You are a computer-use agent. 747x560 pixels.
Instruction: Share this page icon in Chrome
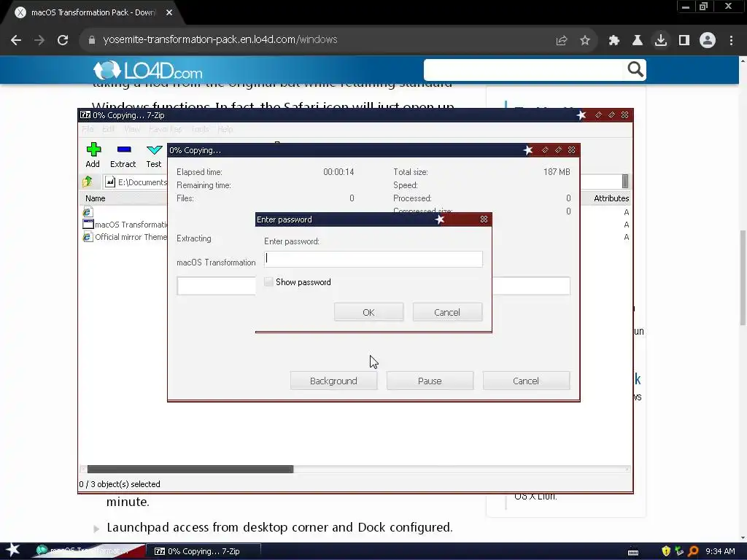pyautogui.click(x=562, y=41)
